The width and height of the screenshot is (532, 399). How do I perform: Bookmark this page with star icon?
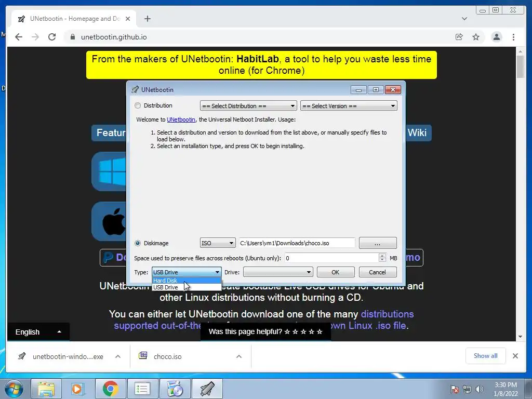tap(476, 37)
